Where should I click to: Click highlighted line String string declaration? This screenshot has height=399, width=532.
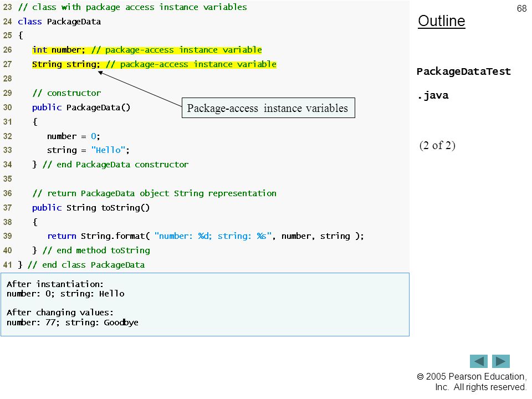155,64
